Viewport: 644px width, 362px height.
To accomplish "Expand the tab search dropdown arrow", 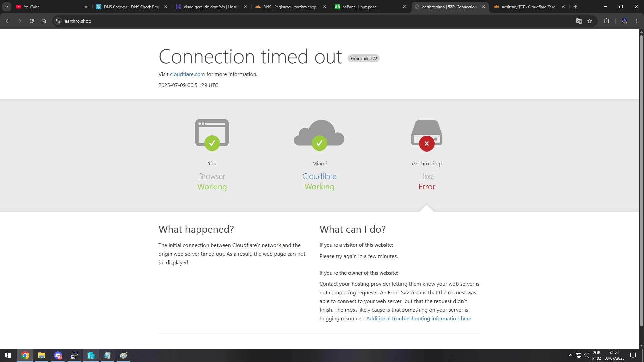I will (x=7, y=7).
